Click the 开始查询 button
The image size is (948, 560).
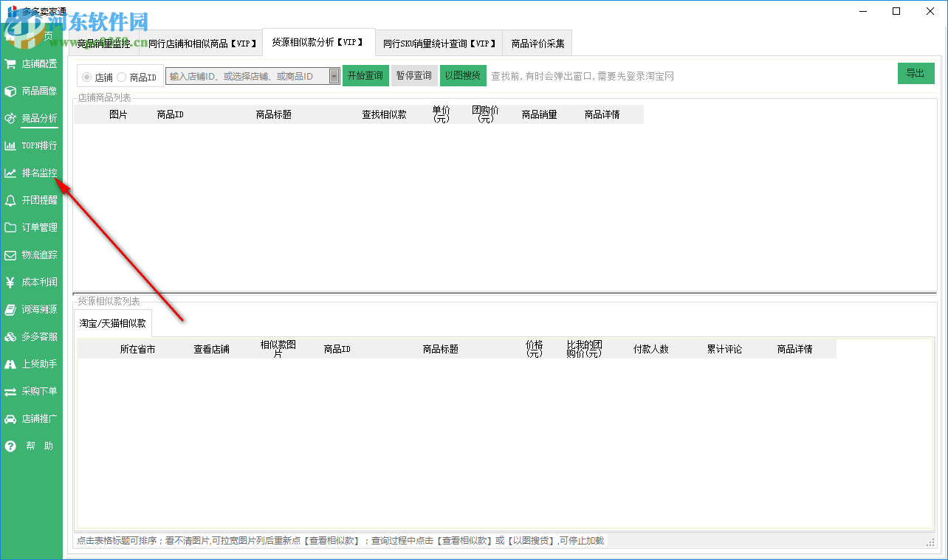coord(365,75)
